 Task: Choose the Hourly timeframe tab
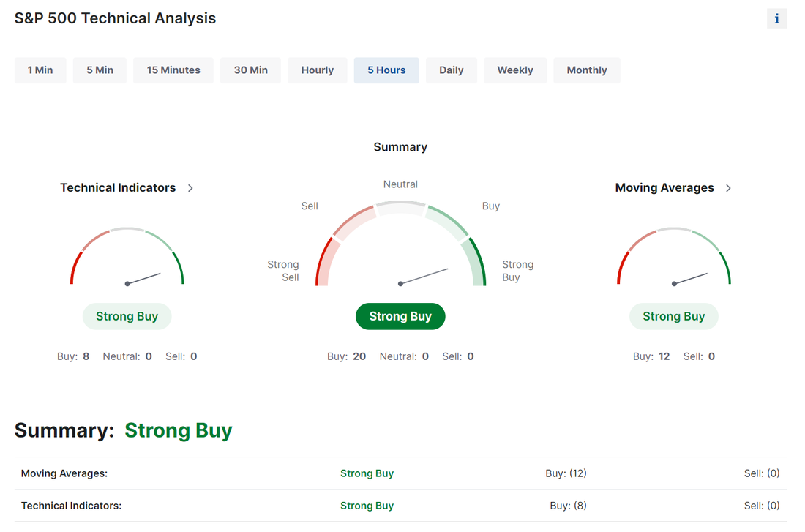[318, 70]
